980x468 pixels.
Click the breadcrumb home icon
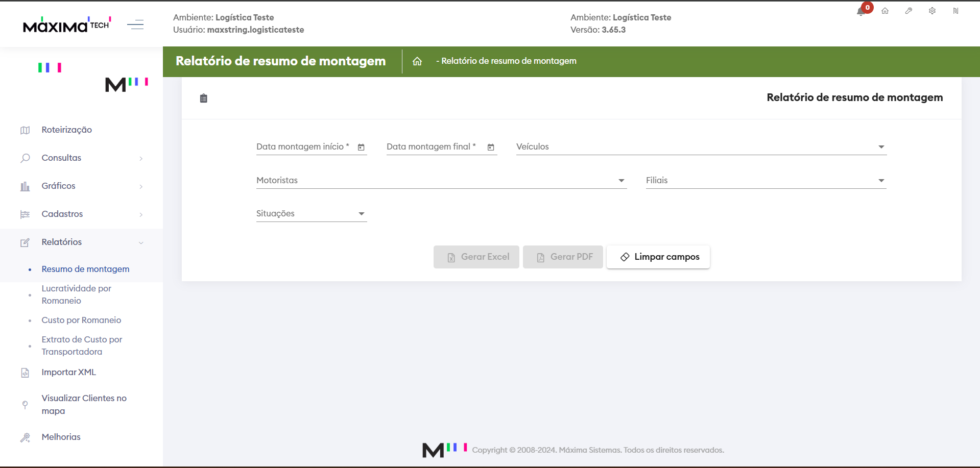coord(417,61)
